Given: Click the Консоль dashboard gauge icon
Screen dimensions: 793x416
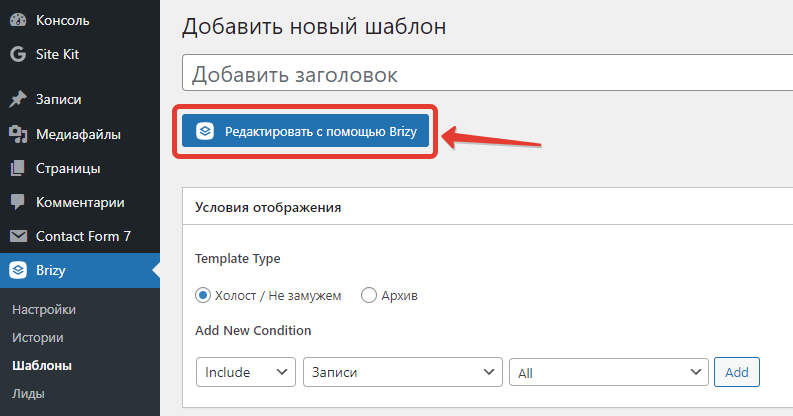Looking at the screenshot, I should pyautogui.click(x=18, y=20).
